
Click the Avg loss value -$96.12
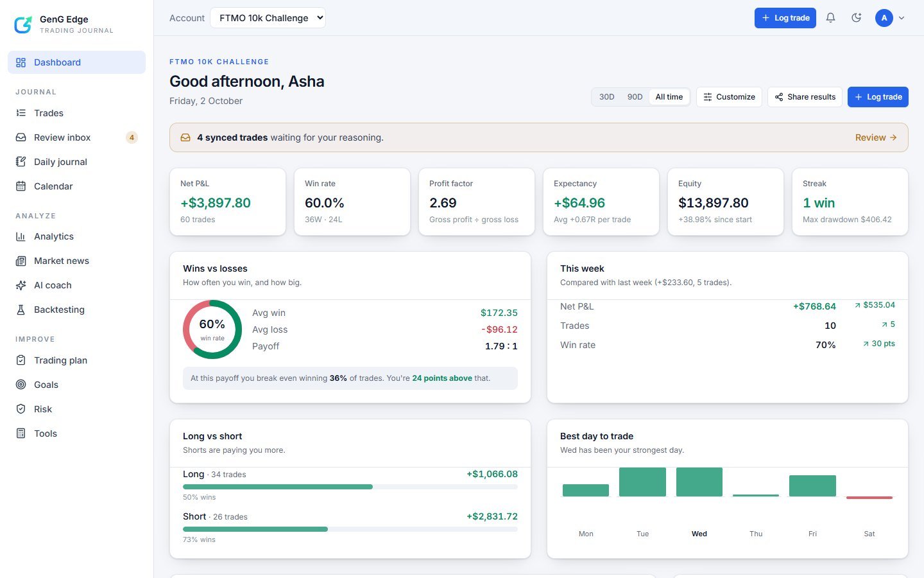499,329
